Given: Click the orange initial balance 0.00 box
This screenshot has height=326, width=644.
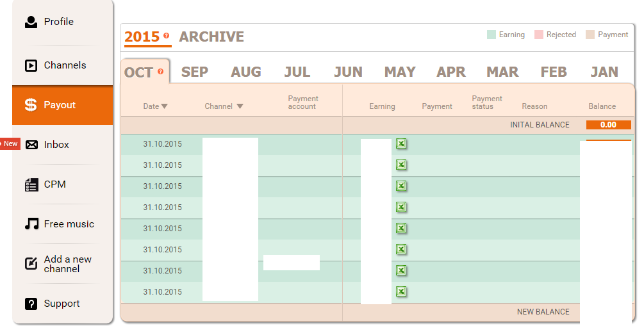Looking at the screenshot, I should [608, 125].
